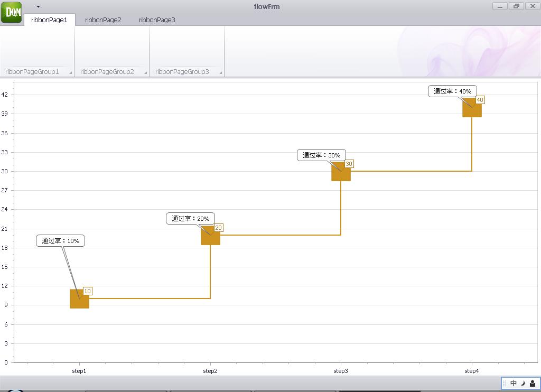Click the IME user icon
541x392 pixels.
pos(533,383)
